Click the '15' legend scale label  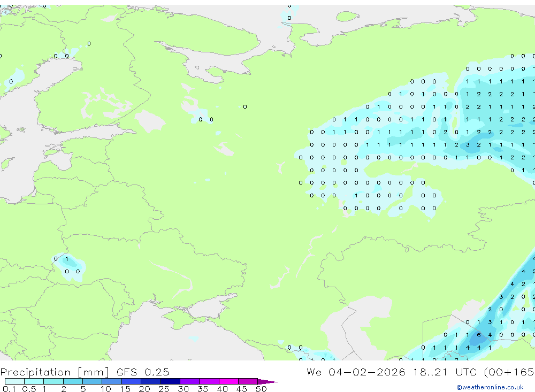point(125,389)
